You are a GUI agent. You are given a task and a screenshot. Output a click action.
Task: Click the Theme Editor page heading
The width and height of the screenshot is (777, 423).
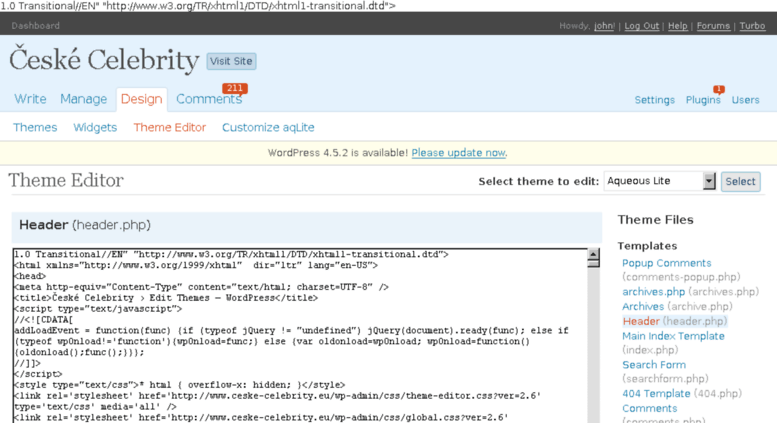click(66, 180)
